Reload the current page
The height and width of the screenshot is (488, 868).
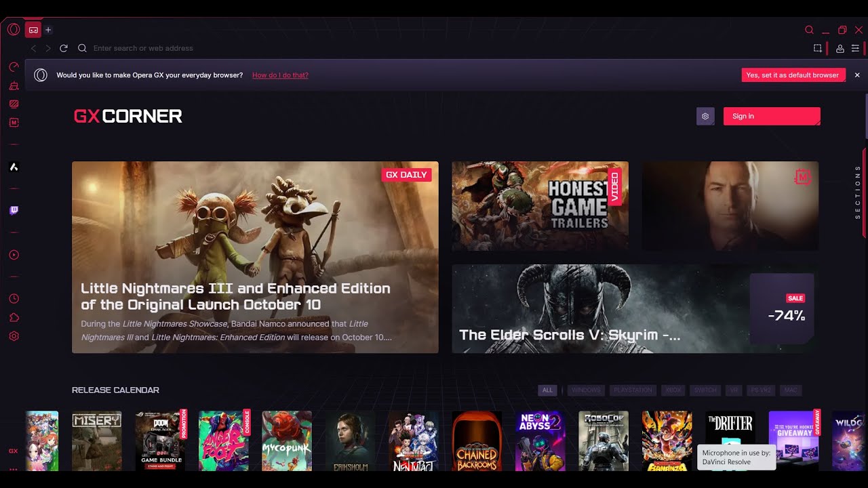[x=64, y=48]
